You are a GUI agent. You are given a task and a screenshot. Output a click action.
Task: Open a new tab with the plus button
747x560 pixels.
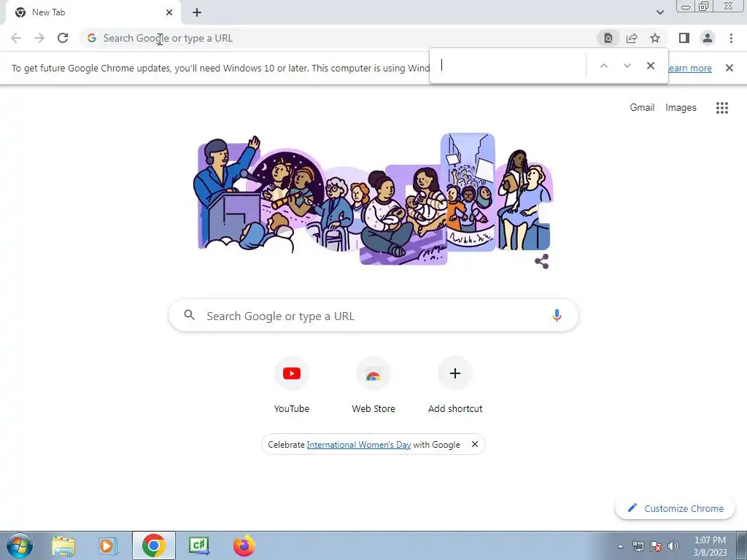coord(197,12)
